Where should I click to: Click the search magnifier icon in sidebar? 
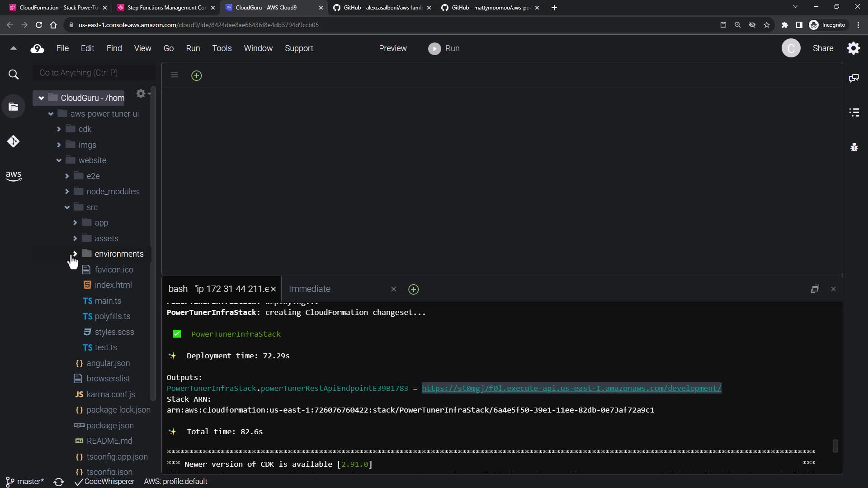click(14, 75)
